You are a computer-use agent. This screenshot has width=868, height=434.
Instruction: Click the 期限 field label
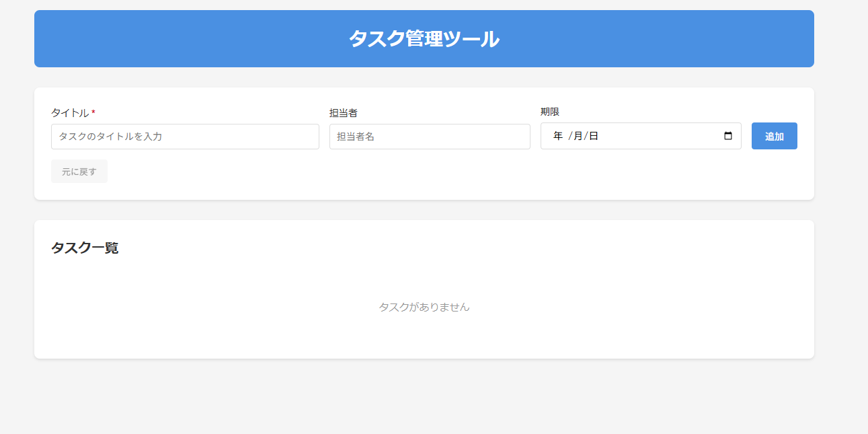pyautogui.click(x=550, y=112)
